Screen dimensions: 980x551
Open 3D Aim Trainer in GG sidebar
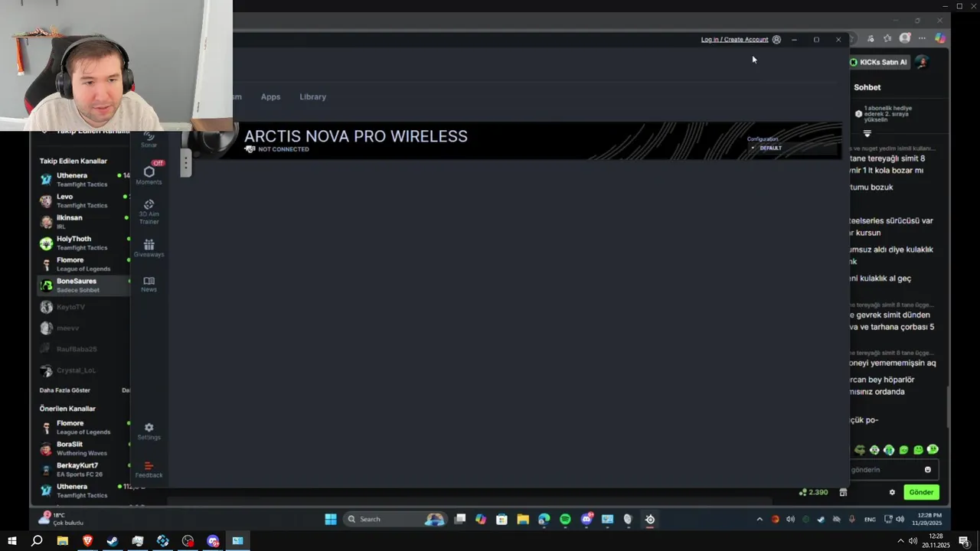pos(149,211)
